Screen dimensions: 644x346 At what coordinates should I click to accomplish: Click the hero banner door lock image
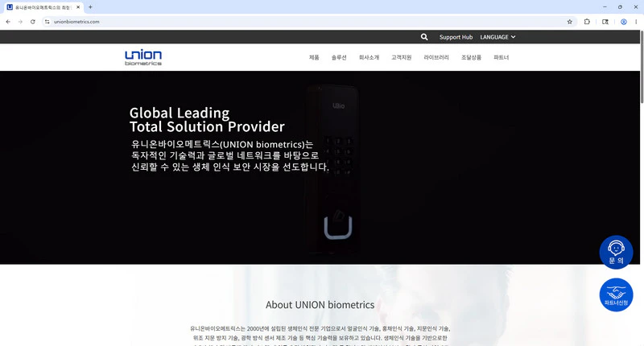pos(333,168)
